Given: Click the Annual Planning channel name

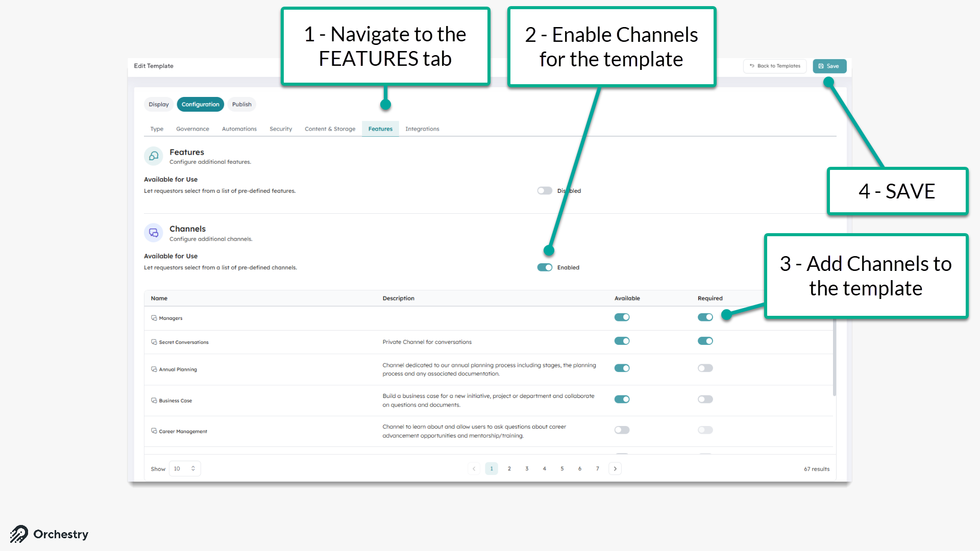Looking at the screenshot, I should (x=178, y=369).
